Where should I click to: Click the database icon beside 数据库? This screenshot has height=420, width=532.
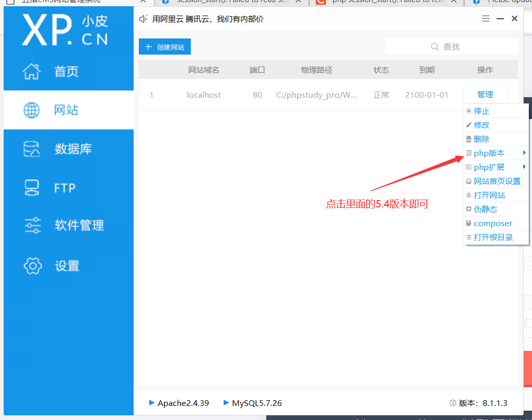(32, 149)
